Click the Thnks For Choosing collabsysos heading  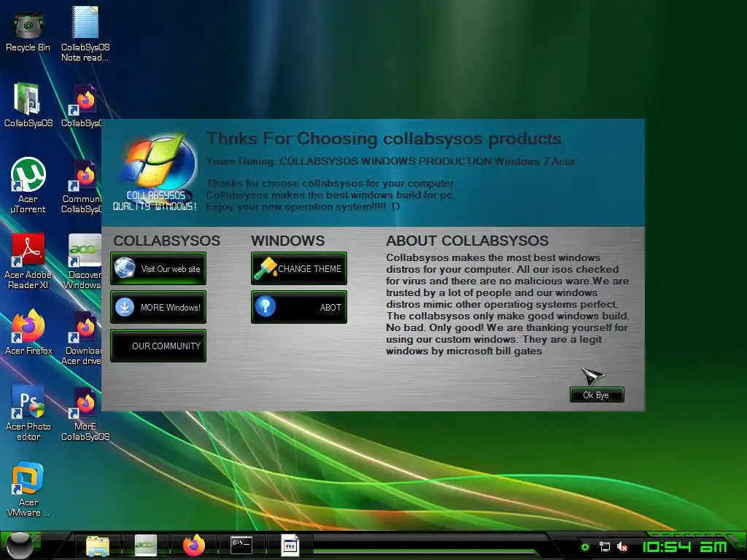click(384, 139)
